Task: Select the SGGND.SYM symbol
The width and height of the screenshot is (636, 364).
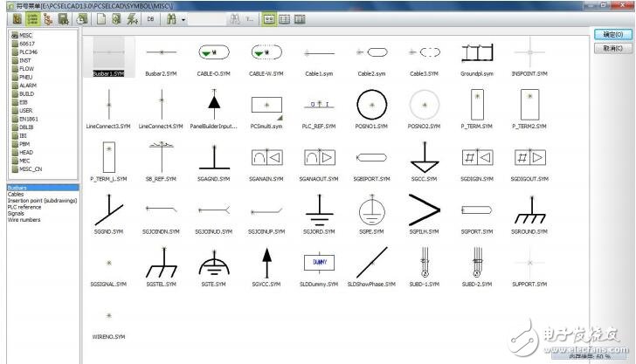Action: click(108, 210)
